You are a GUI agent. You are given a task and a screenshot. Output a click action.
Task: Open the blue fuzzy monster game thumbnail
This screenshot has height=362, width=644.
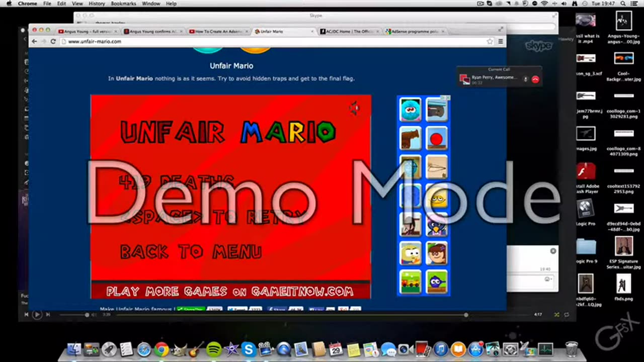pyautogui.click(x=410, y=110)
